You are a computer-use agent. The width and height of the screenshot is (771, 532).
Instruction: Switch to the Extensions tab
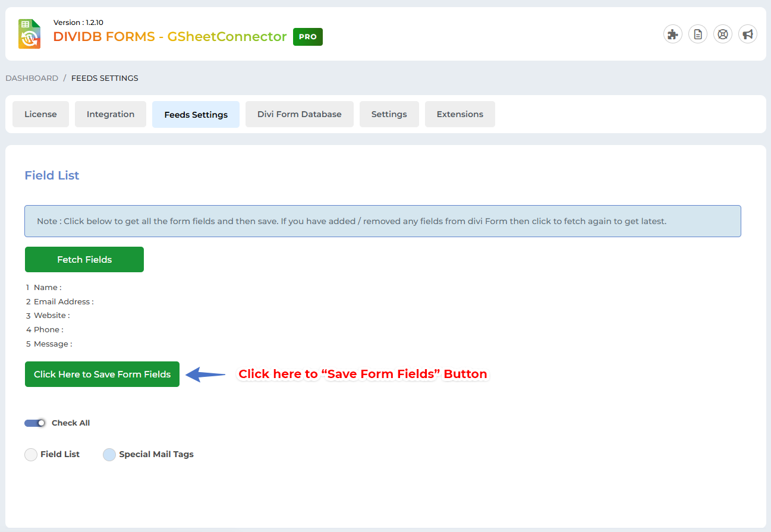pyautogui.click(x=460, y=114)
